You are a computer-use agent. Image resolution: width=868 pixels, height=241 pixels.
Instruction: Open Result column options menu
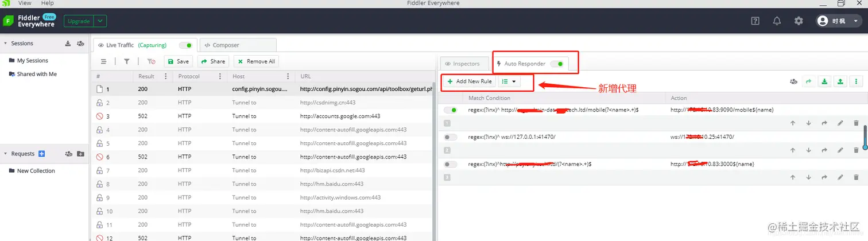(166, 76)
